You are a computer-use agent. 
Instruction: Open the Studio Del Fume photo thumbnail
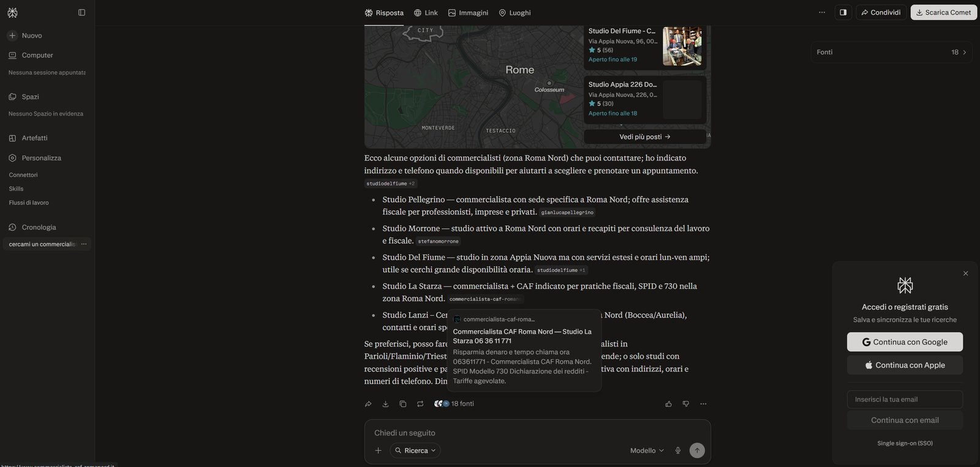click(x=682, y=46)
